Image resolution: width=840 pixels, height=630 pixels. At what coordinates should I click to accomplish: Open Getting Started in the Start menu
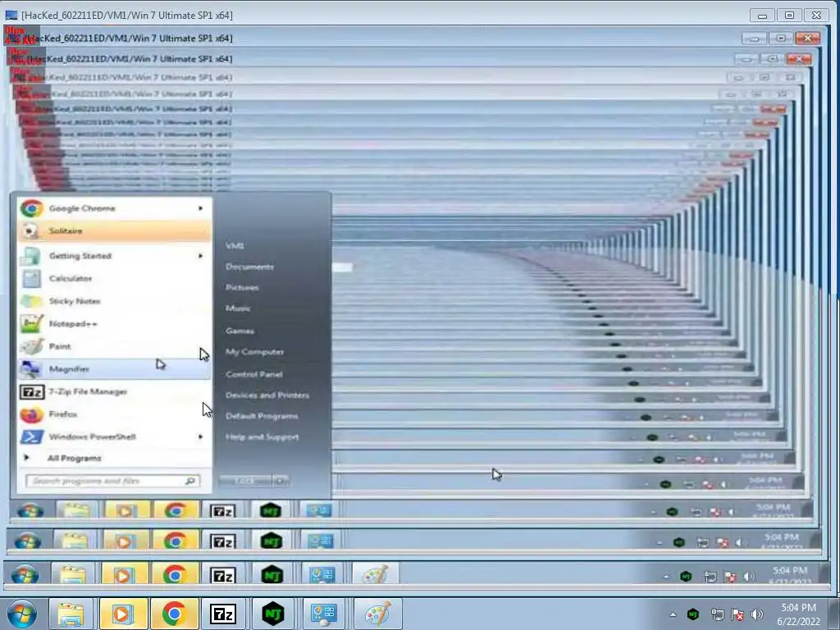coord(114,256)
